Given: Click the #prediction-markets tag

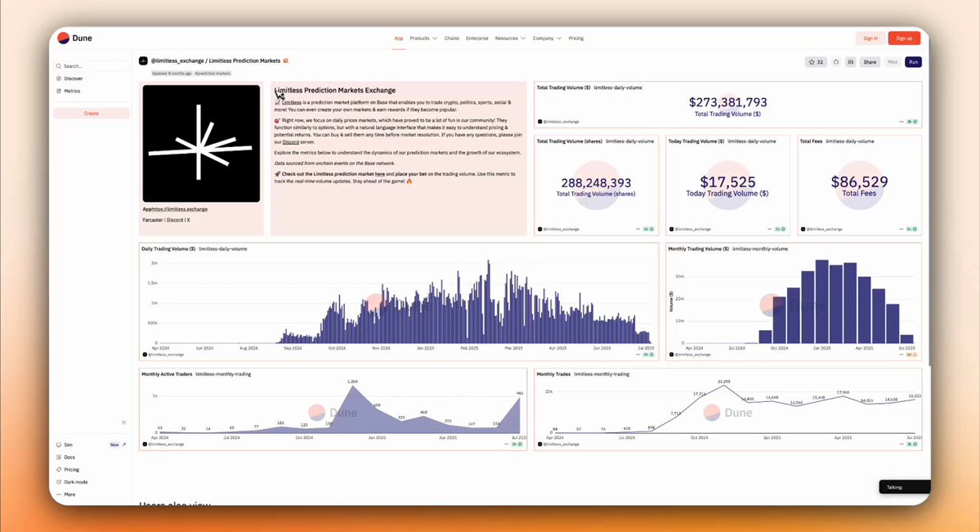Looking at the screenshot, I should 213,74.
